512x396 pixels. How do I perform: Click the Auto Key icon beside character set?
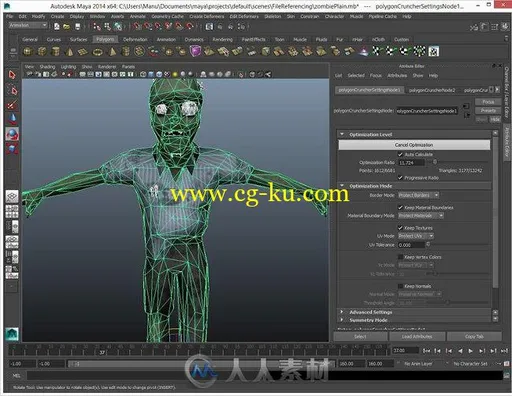tap(507, 364)
